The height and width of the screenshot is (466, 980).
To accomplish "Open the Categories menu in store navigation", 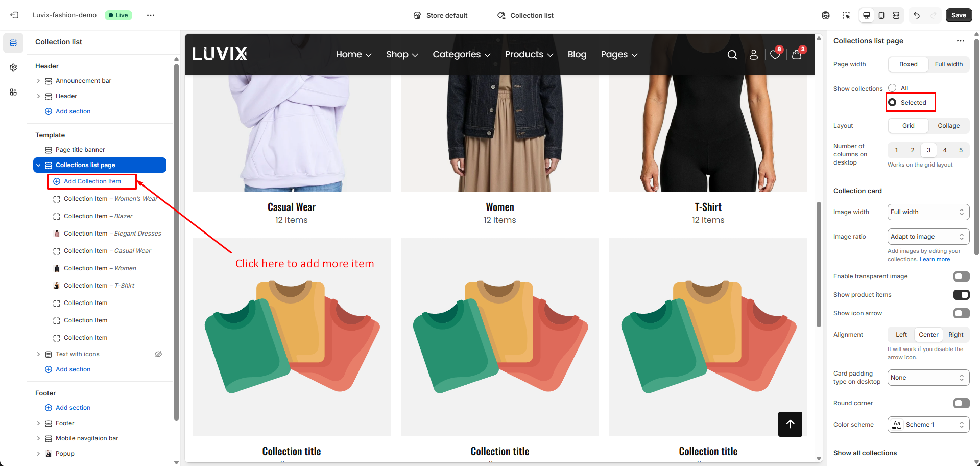I will pos(461,55).
